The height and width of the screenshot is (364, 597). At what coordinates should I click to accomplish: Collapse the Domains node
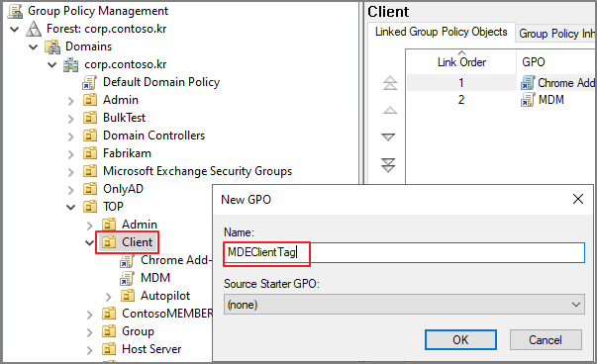click(x=34, y=46)
